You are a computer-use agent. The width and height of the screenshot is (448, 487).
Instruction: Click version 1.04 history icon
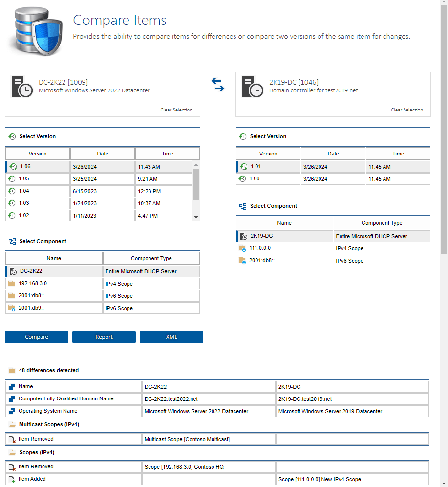[x=12, y=191]
